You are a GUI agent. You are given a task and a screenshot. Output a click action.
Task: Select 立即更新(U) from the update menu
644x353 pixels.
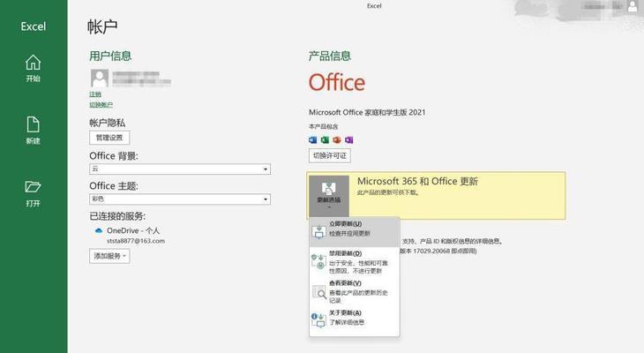(355, 232)
